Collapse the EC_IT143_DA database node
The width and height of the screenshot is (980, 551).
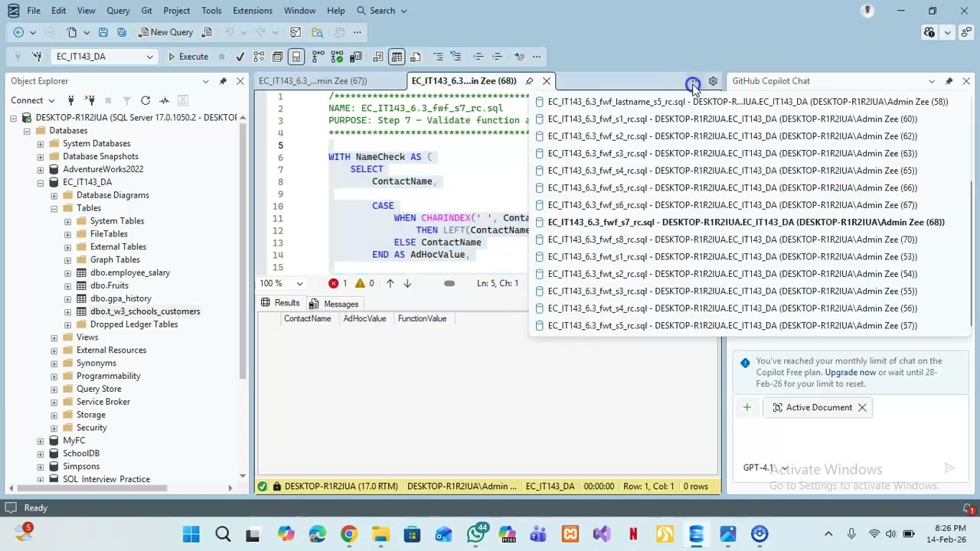[41, 182]
